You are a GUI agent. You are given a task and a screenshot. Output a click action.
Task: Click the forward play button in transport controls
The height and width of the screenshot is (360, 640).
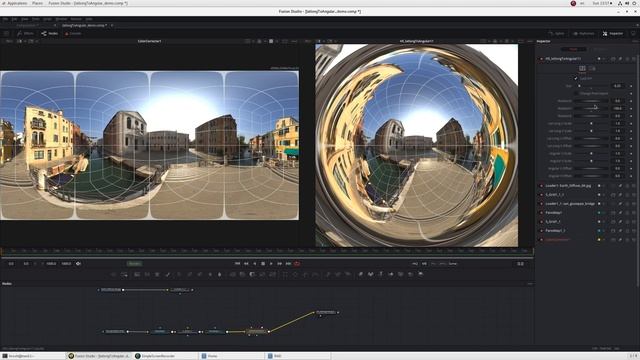[x=271, y=264]
